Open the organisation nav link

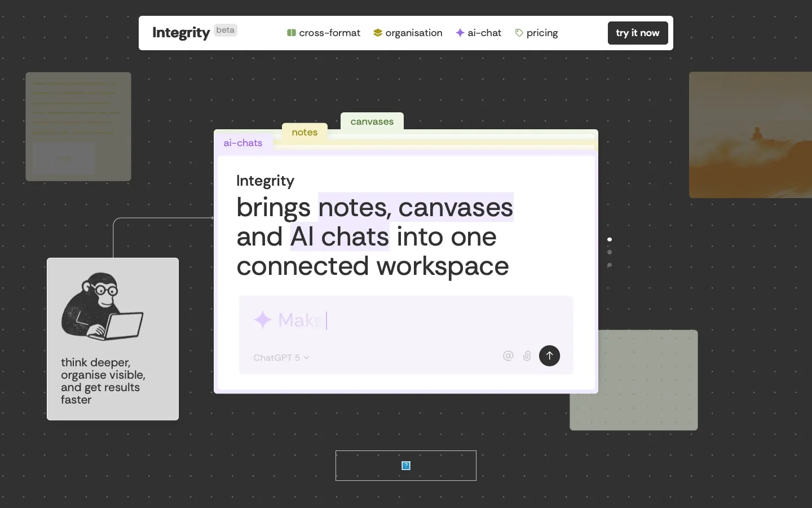(408, 33)
